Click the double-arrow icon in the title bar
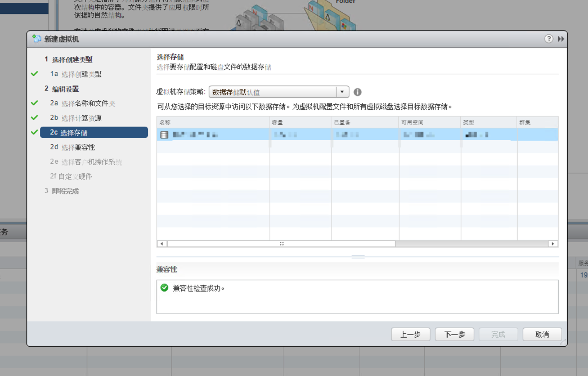The height and width of the screenshot is (376, 588). pos(560,39)
